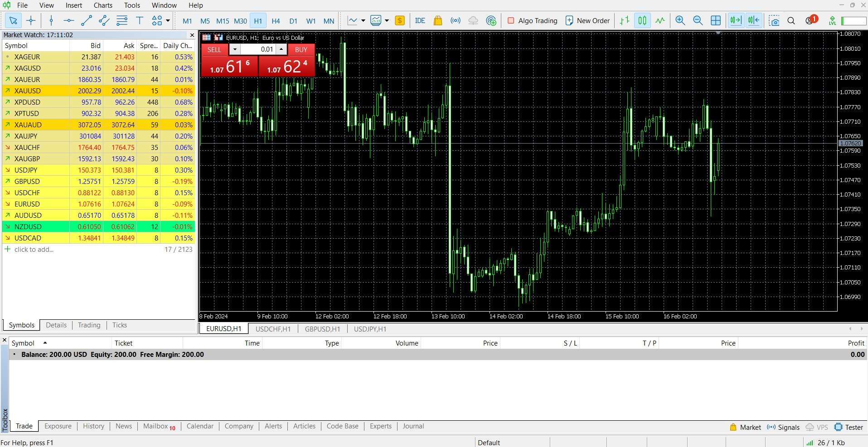Open account notifications icon with badge
Viewport: 868px width, 447px height.
(811, 20)
